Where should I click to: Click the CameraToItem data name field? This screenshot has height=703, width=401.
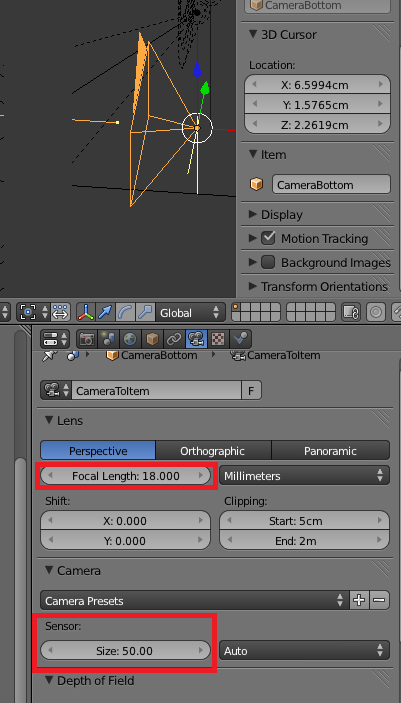click(x=156, y=391)
